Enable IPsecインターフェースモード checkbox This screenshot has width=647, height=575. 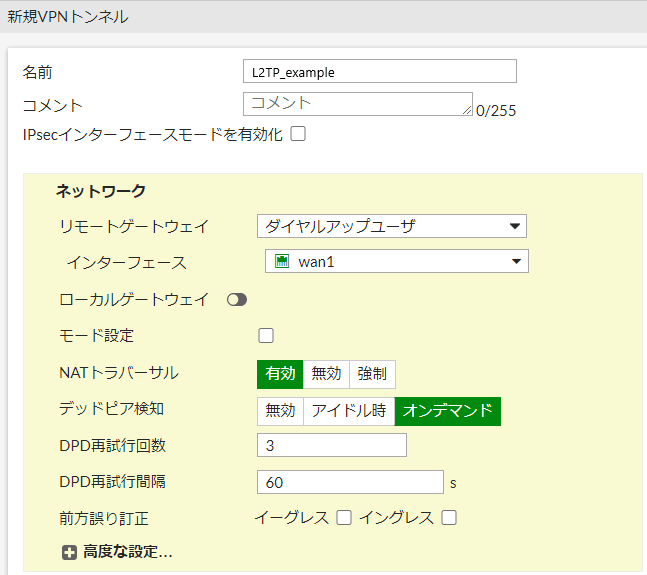(298, 134)
